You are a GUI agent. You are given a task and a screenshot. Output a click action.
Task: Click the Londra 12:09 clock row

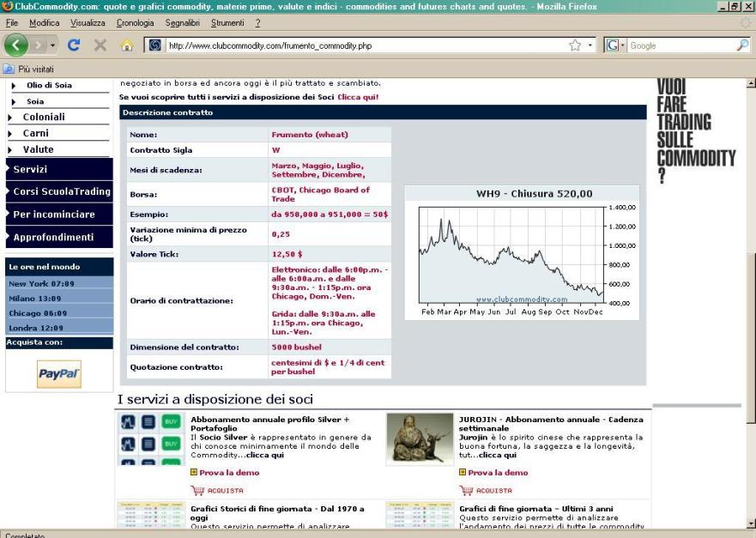pyautogui.click(x=59, y=328)
